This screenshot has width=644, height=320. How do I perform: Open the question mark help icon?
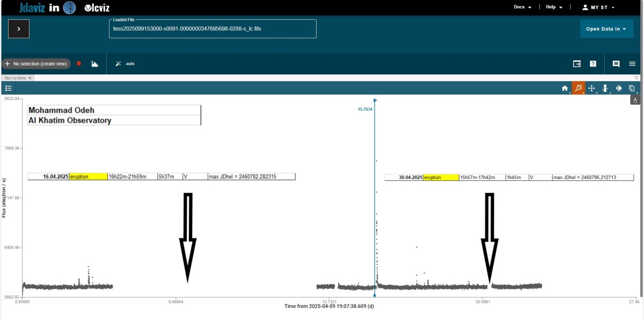pyautogui.click(x=593, y=63)
